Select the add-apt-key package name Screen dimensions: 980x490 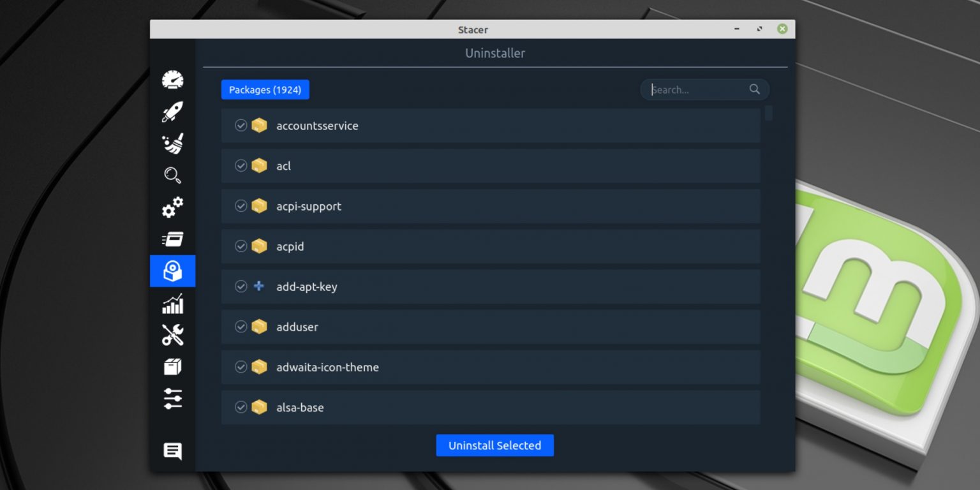(306, 286)
